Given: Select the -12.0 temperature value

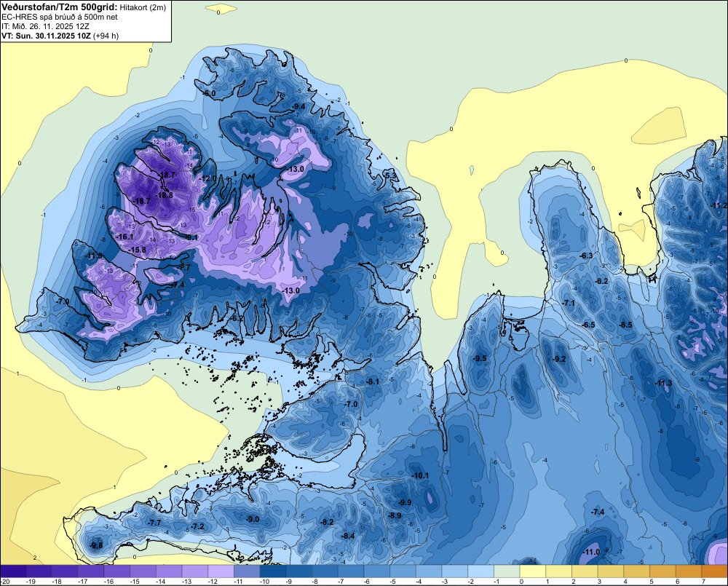Looking at the screenshot, I should click(208, 178).
